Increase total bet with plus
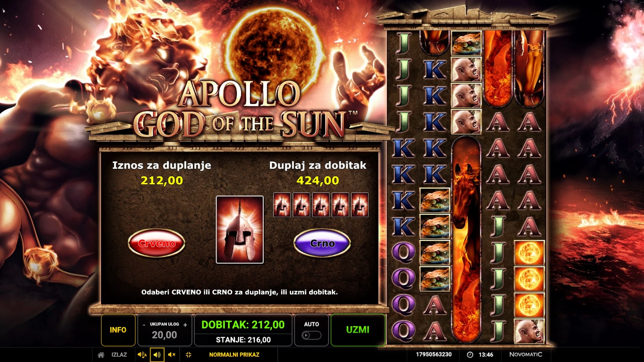This screenshot has width=644, height=362. [x=185, y=325]
